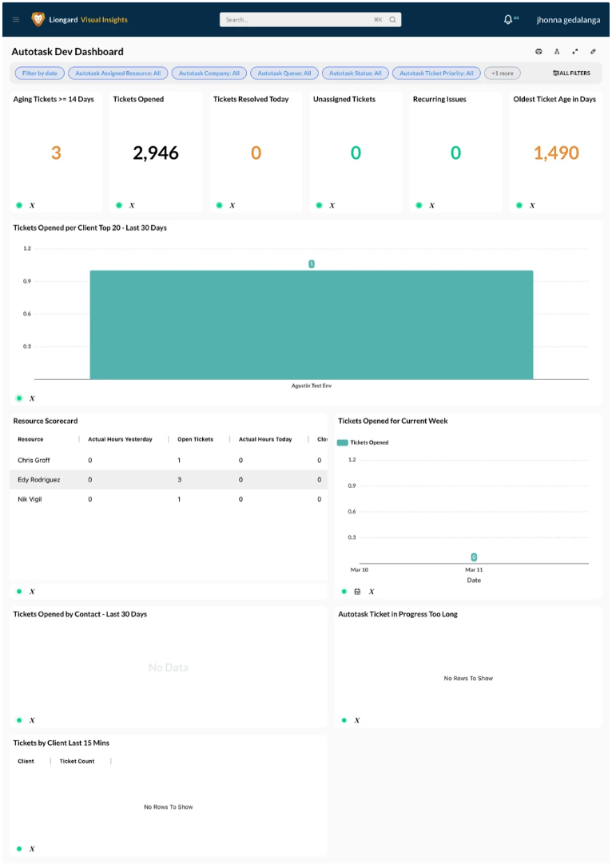Click the Mar 10 axis label
The width and height of the screenshot is (612, 868).
pyautogui.click(x=359, y=569)
